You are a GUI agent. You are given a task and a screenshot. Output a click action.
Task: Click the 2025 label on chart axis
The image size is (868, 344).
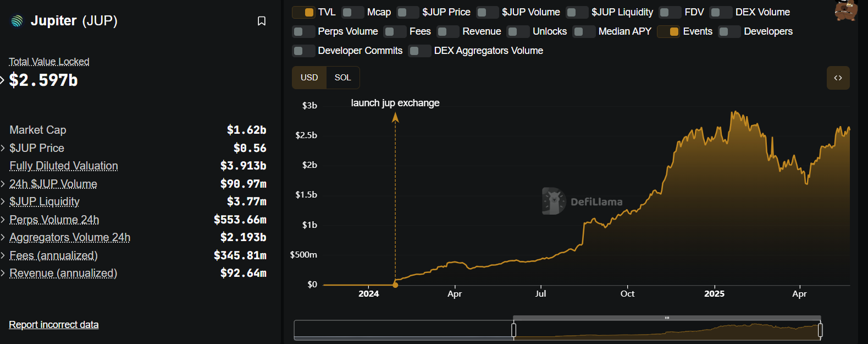(x=714, y=293)
